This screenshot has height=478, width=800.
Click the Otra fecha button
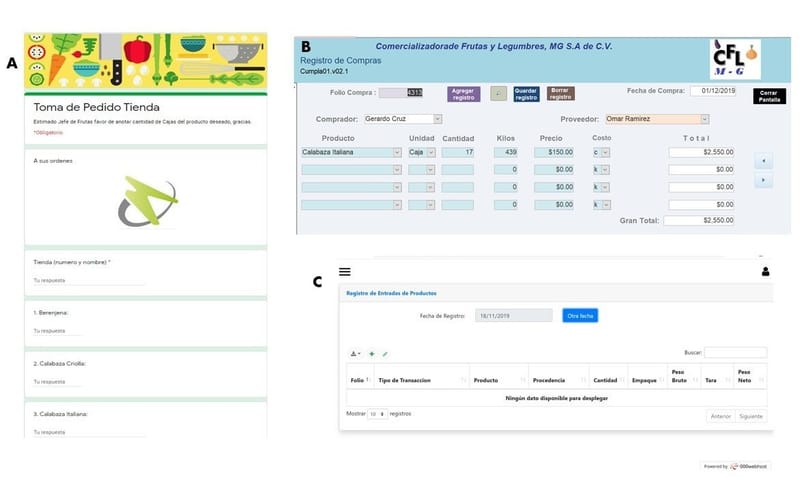point(580,316)
